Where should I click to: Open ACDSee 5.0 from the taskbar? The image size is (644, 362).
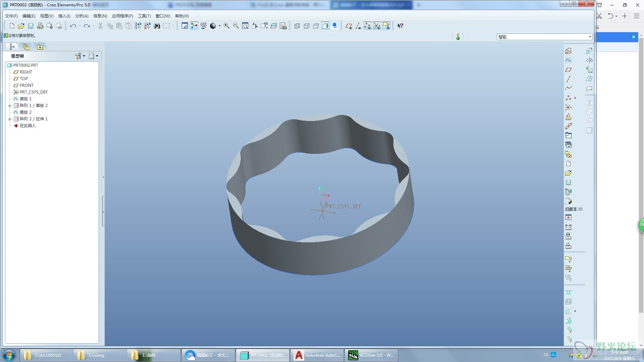(371, 355)
